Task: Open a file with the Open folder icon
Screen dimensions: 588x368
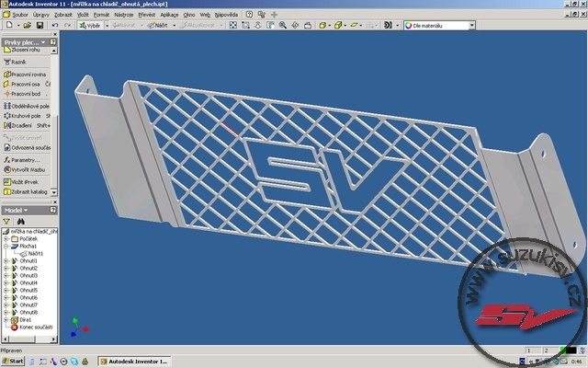Action: coord(27,25)
